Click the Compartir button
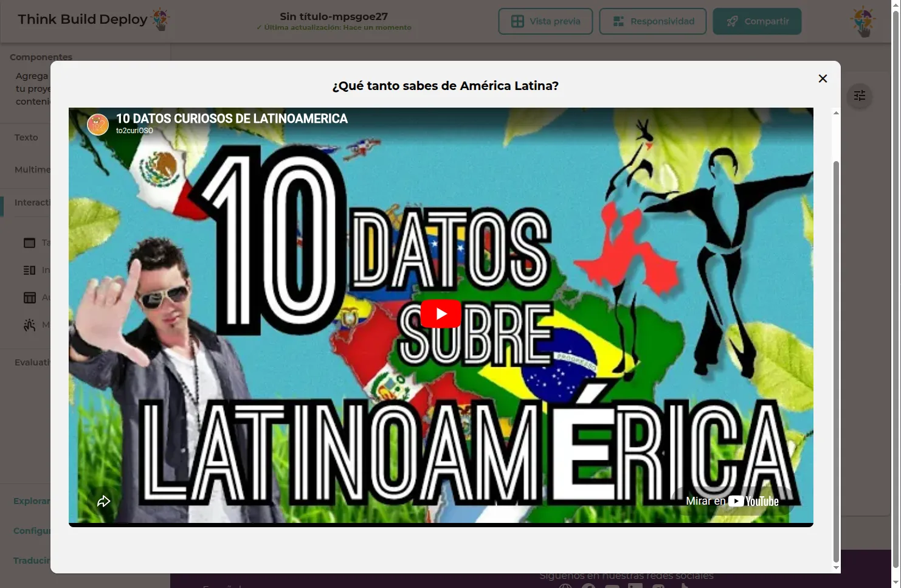Screen dimensions: 901x588 click(757, 21)
